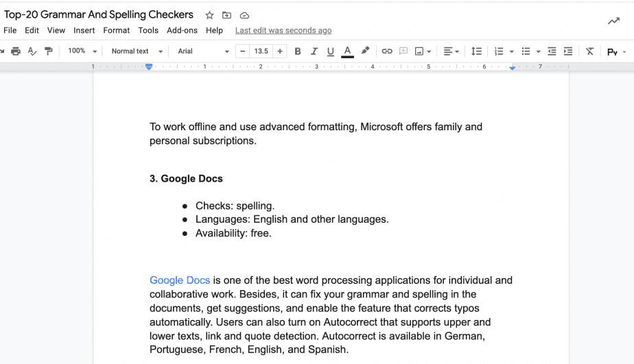The image size is (634, 364).
Task: Open the Add-ons menu
Action: click(182, 30)
